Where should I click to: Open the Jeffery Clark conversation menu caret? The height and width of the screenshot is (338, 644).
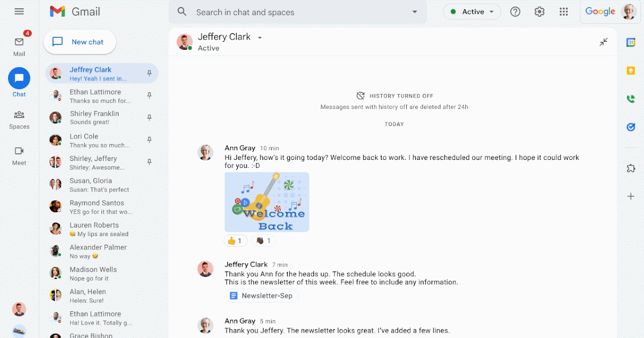coord(260,37)
